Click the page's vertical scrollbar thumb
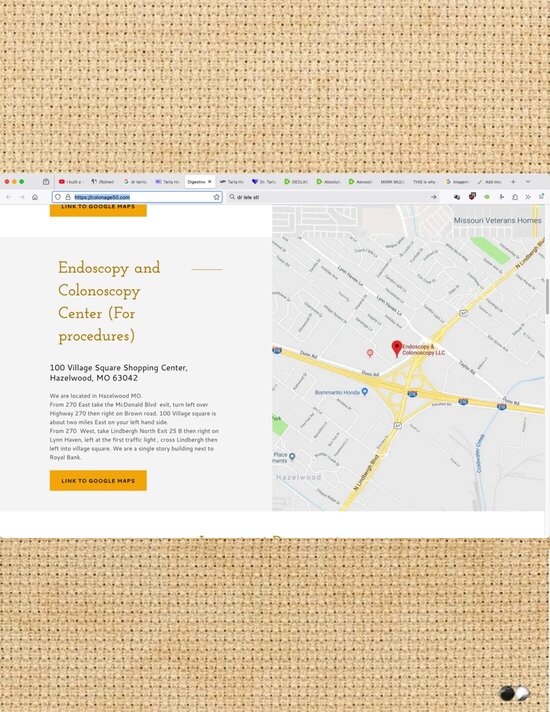Screen dimensions: 550x712 (x=547, y=296)
